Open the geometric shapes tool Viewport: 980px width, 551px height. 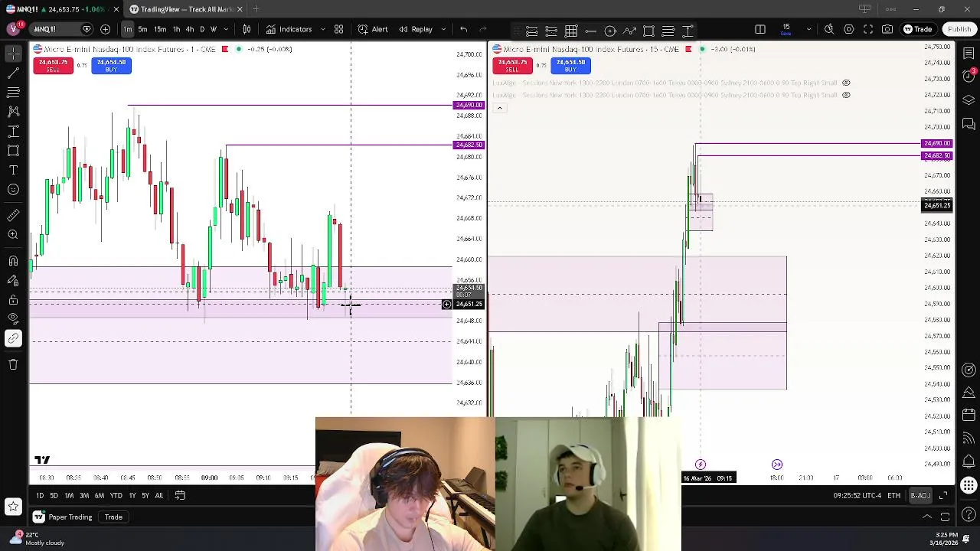13,151
